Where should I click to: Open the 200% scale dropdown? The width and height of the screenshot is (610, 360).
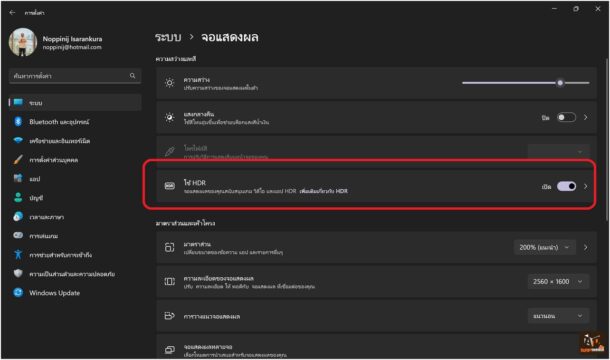pyautogui.click(x=545, y=247)
